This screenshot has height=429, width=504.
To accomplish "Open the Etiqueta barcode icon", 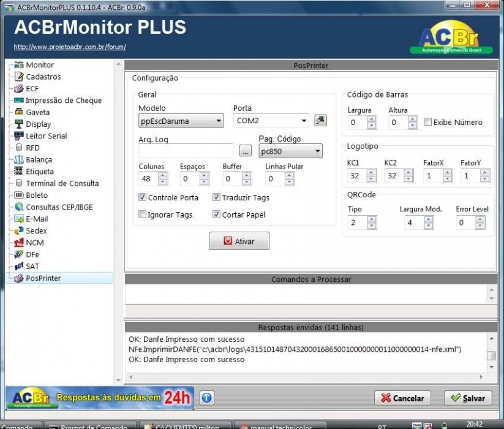I will pyautogui.click(x=19, y=171).
